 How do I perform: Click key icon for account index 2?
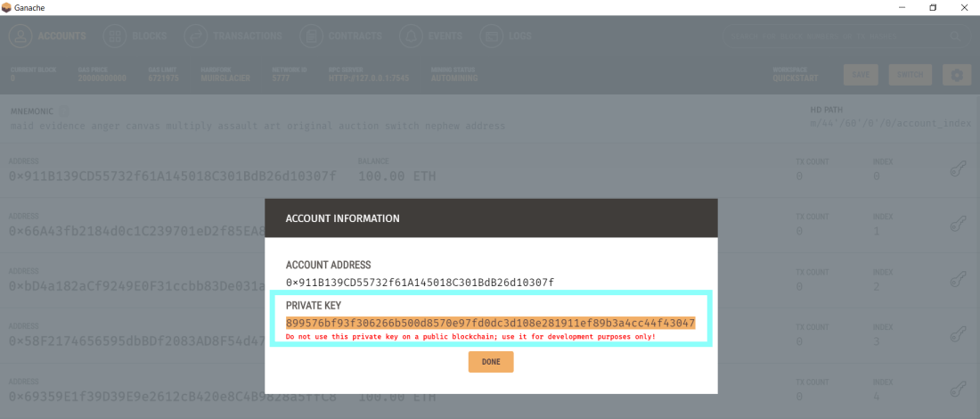click(956, 278)
